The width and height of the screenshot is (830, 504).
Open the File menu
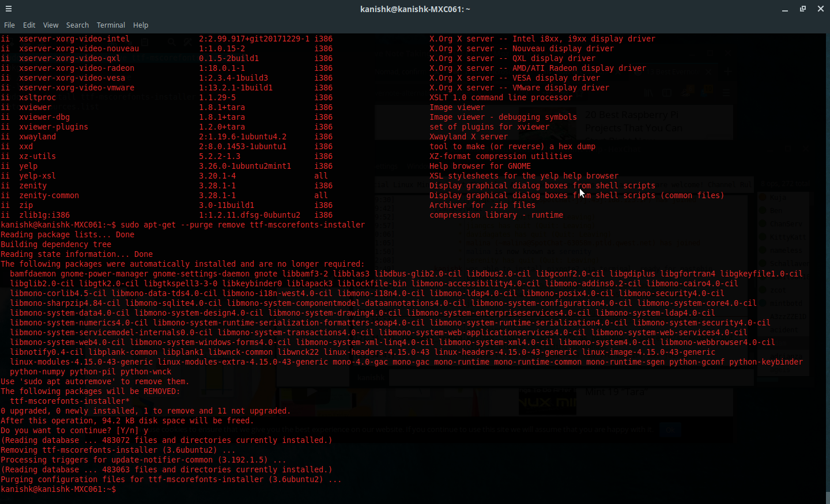pos(9,25)
